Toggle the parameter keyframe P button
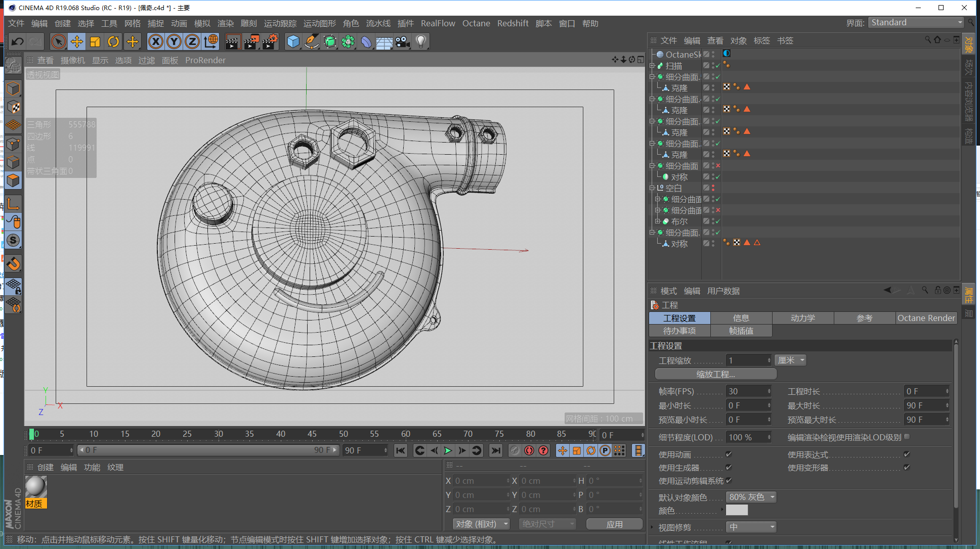The image size is (980, 549). pyautogui.click(x=605, y=450)
